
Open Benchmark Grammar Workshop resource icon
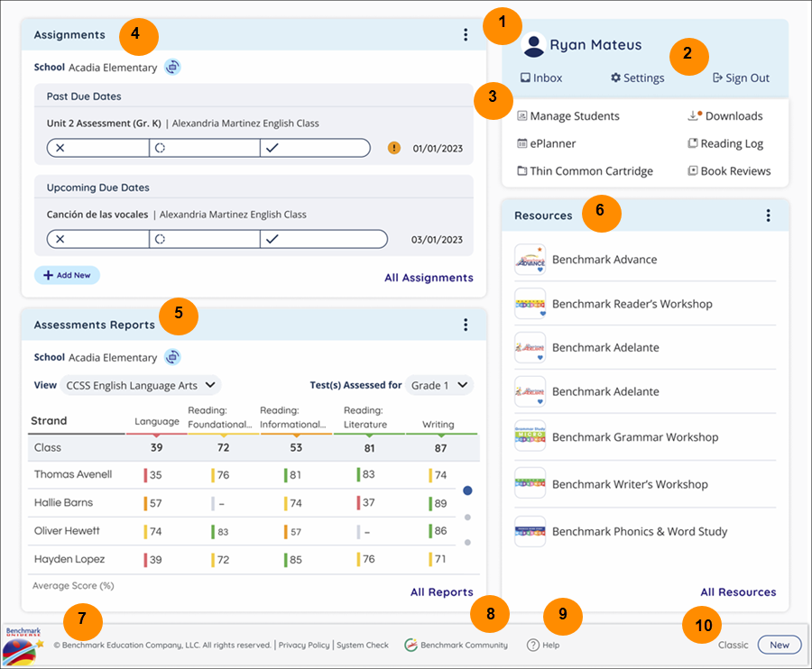coord(530,435)
